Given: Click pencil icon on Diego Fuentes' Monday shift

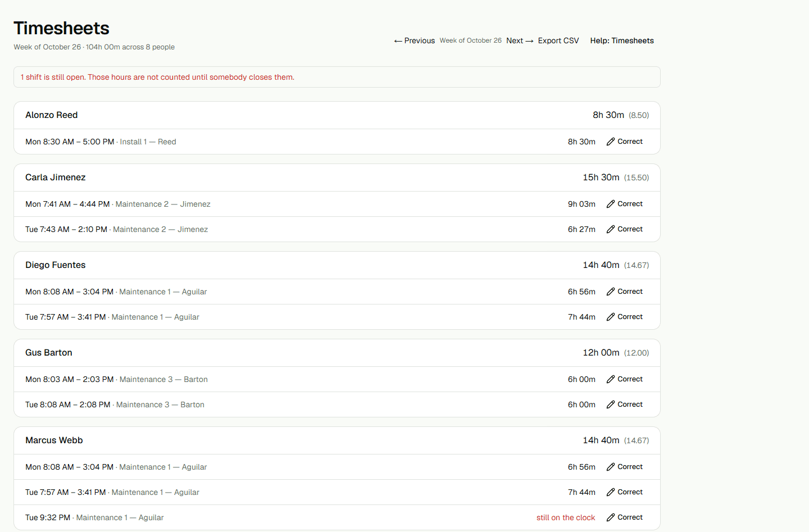Looking at the screenshot, I should pyautogui.click(x=611, y=292).
